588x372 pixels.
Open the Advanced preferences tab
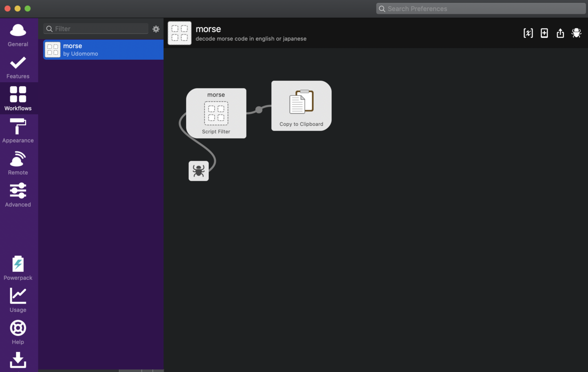click(18, 195)
